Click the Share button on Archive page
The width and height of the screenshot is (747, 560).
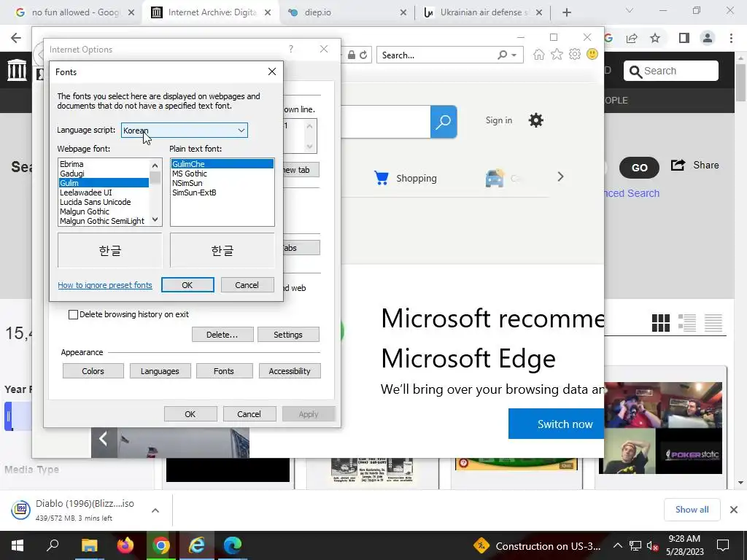point(694,166)
